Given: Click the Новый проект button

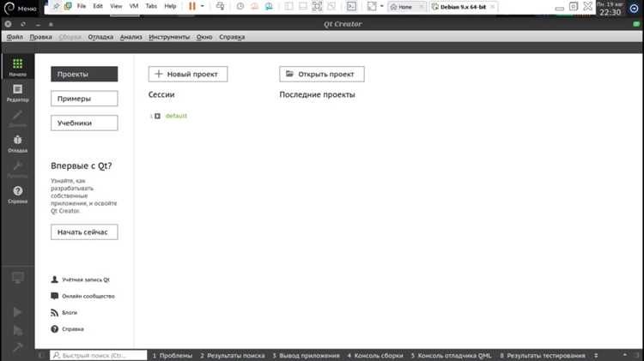Looking at the screenshot, I should pyautogui.click(x=188, y=75).
